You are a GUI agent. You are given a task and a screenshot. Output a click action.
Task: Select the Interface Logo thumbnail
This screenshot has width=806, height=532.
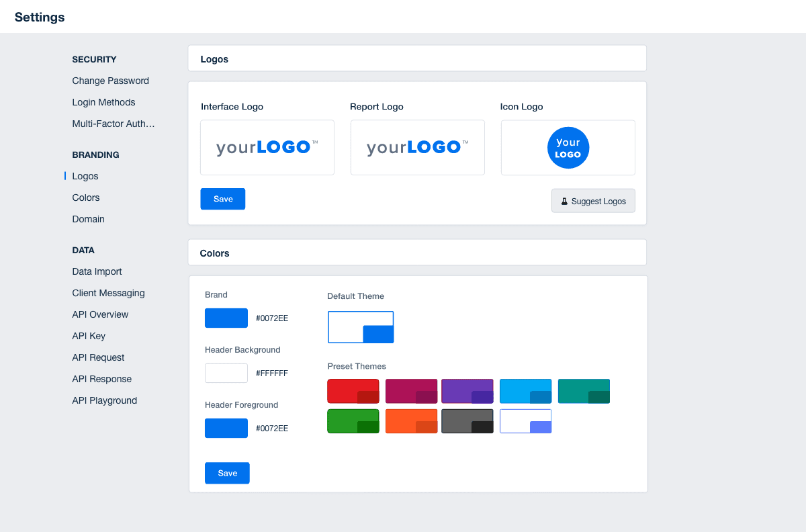pyautogui.click(x=267, y=147)
